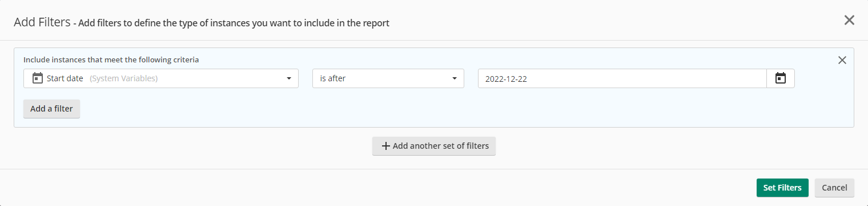Click the calendar icon beside Start date
The height and width of the screenshot is (206, 868).
(38, 78)
